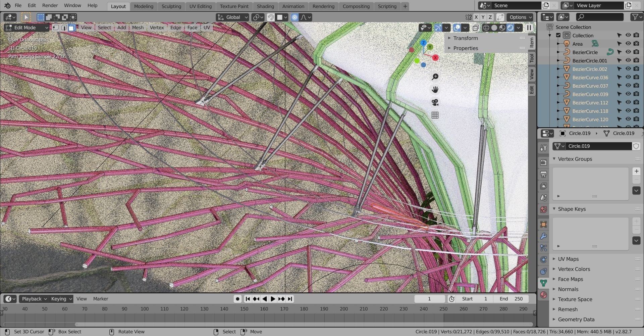
Task: Click the End frame field
Action: tap(511, 299)
